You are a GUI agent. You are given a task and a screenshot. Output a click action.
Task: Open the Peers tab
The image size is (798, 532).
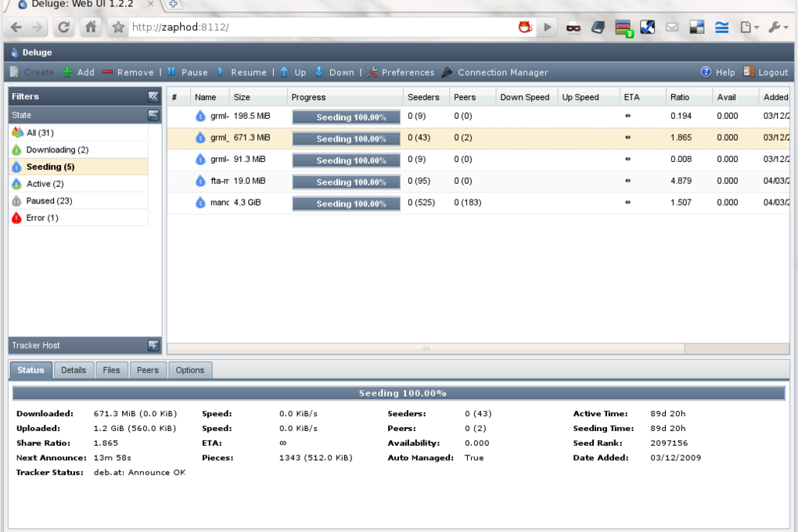point(148,370)
